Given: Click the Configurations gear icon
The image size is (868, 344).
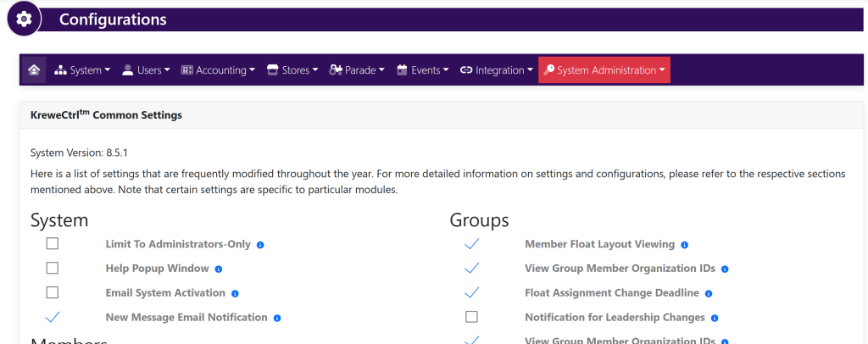Looking at the screenshot, I should pyautogui.click(x=24, y=19).
